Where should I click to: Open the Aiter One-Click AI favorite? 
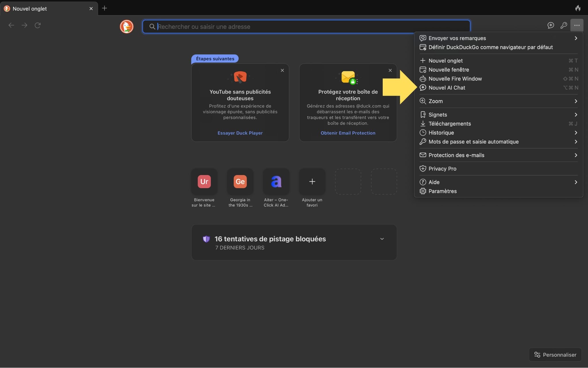276,181
